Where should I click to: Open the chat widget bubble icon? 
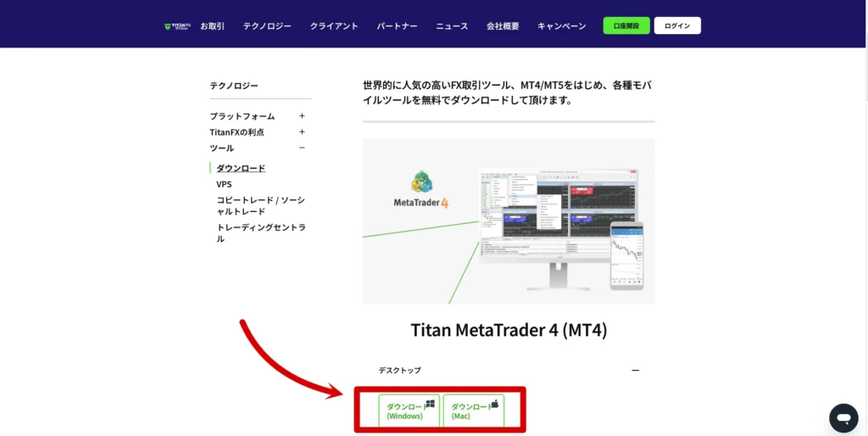(843, 418)
